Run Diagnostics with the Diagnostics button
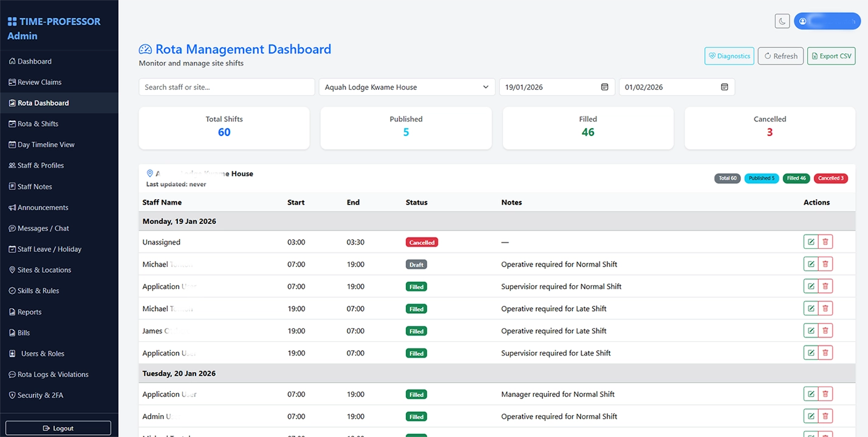Screen dimensions: 868x437 click(729, 55)
